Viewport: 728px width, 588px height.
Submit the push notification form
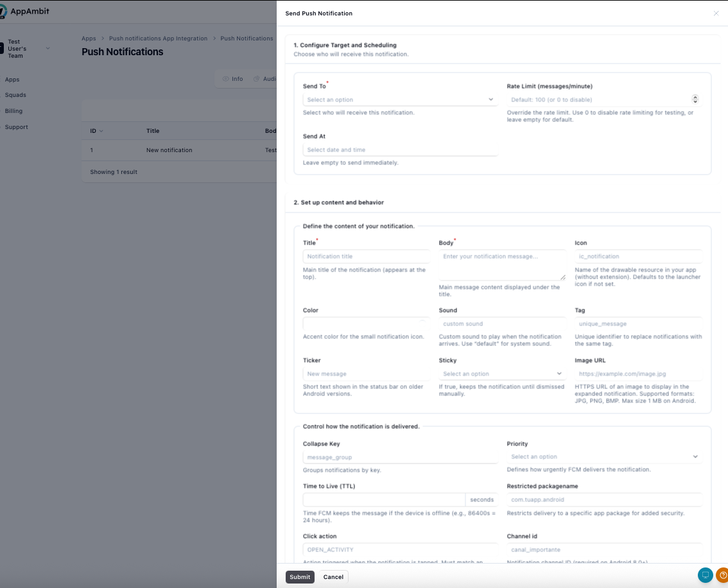point(299,576)
